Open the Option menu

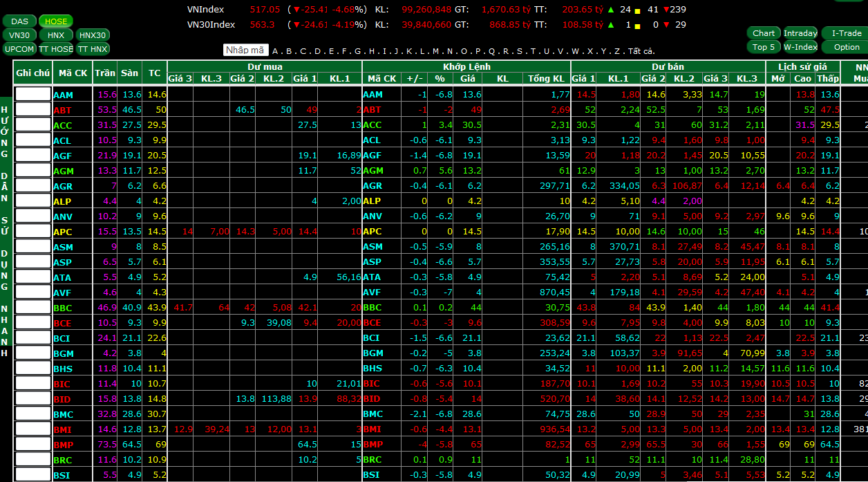pos(847,47)
